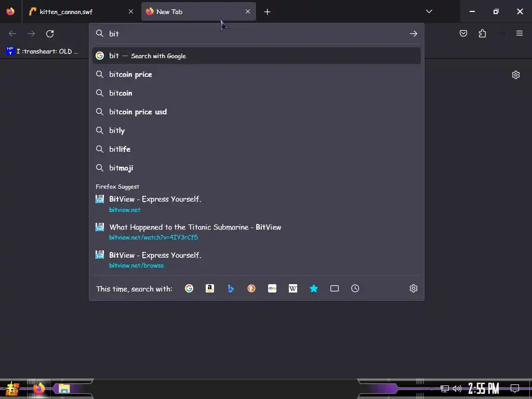Open 'What Happened to the Titanic Submarine' result

point(257,232)
